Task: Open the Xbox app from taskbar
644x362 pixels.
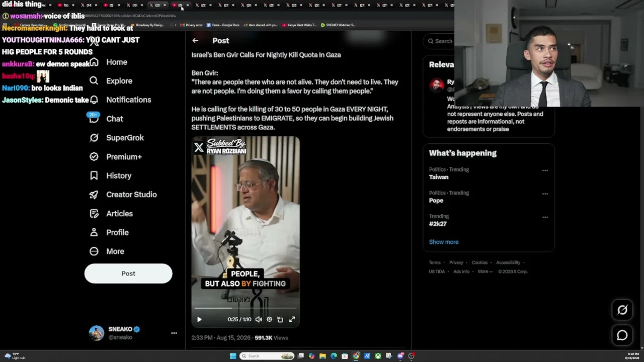Action: tap(378, 356)
